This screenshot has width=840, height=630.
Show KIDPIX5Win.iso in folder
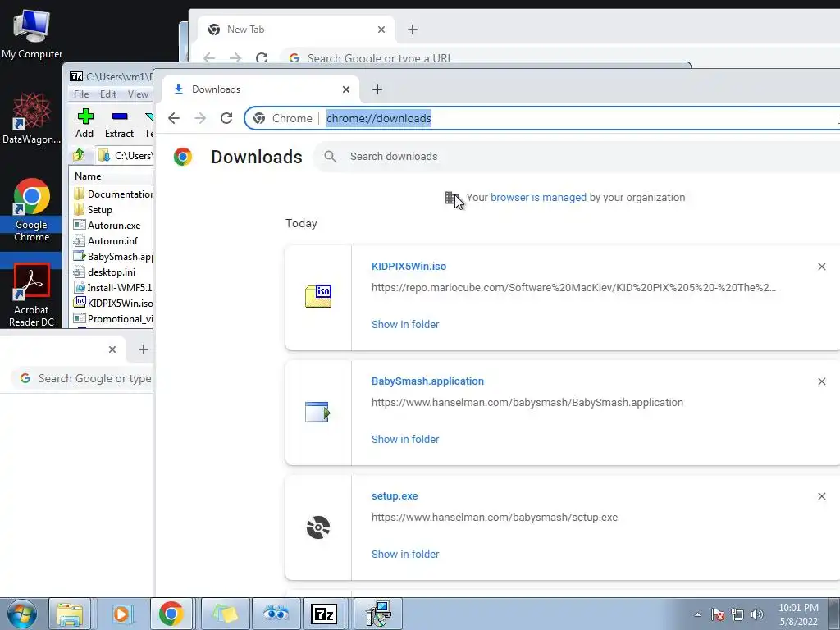(x=405, y=324)
